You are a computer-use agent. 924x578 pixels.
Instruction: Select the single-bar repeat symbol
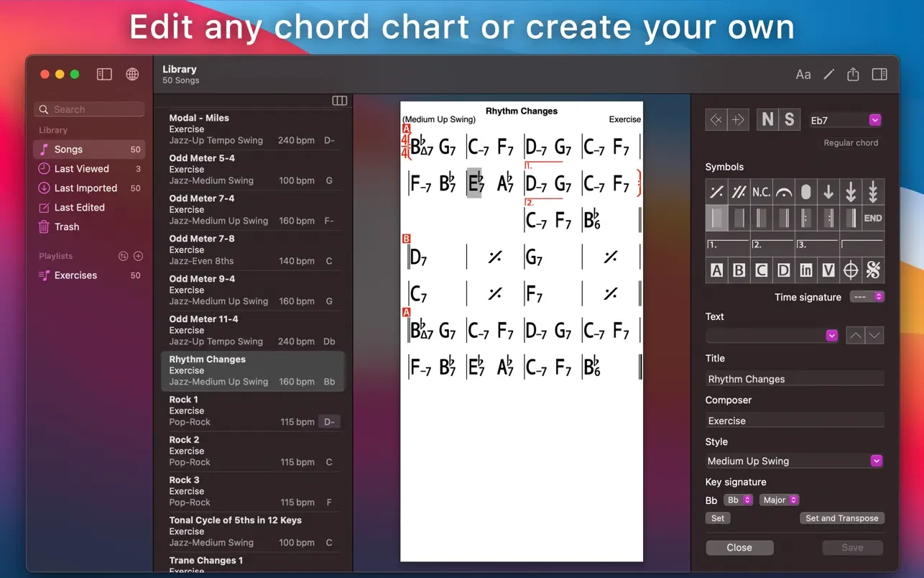click(x=716, y=192)
